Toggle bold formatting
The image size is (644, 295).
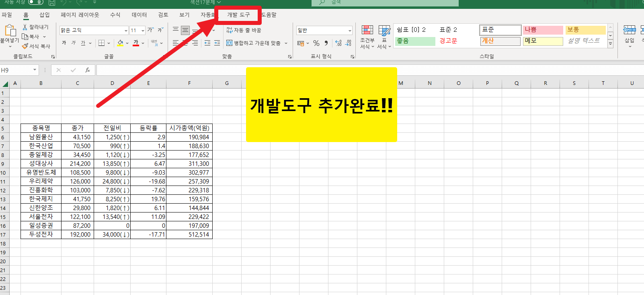pos(64,43)
